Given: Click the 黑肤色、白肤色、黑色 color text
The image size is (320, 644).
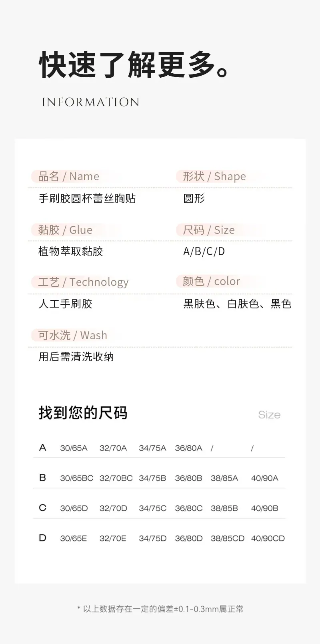Looking at the screenshot, I should click(237, 304).
